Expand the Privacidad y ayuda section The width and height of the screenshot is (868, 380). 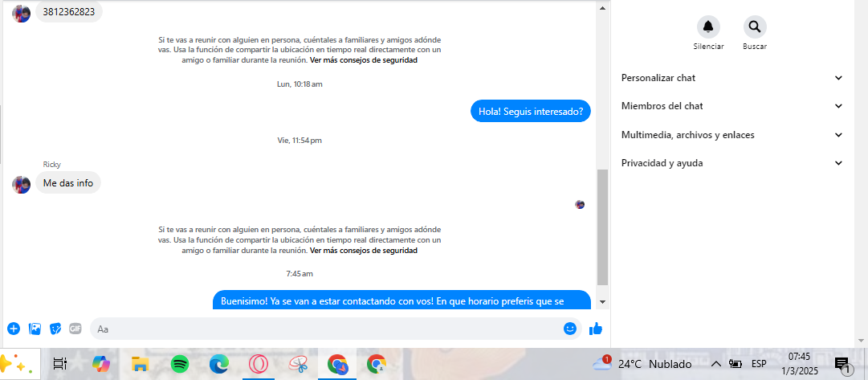click(x=731, y=163)
